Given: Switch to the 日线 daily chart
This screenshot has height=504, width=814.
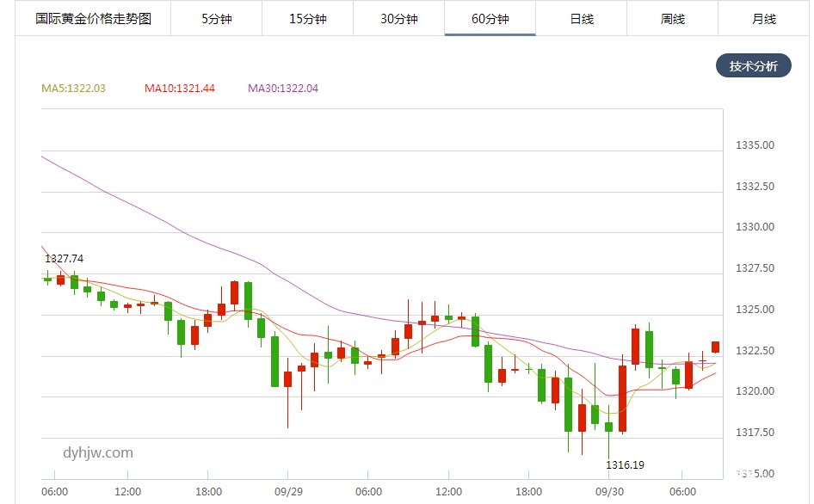Looking at the screenshot, I should (x=582, y=19).
